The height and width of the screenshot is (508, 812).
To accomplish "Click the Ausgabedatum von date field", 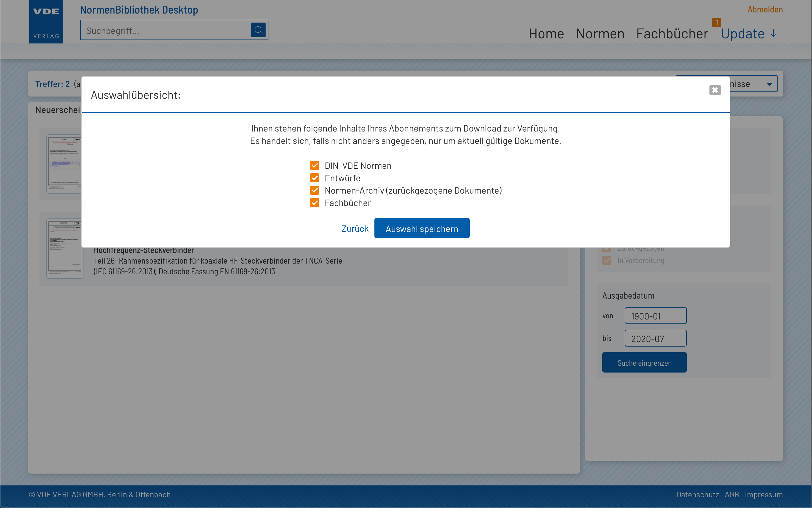I will click(x=655, y=316).
